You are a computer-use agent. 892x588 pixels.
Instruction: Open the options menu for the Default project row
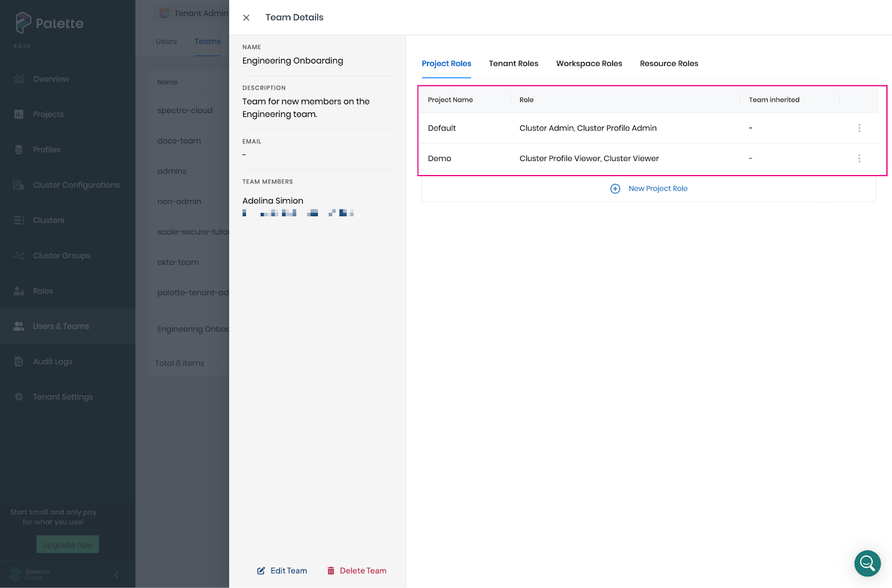[x=860, y=128]
